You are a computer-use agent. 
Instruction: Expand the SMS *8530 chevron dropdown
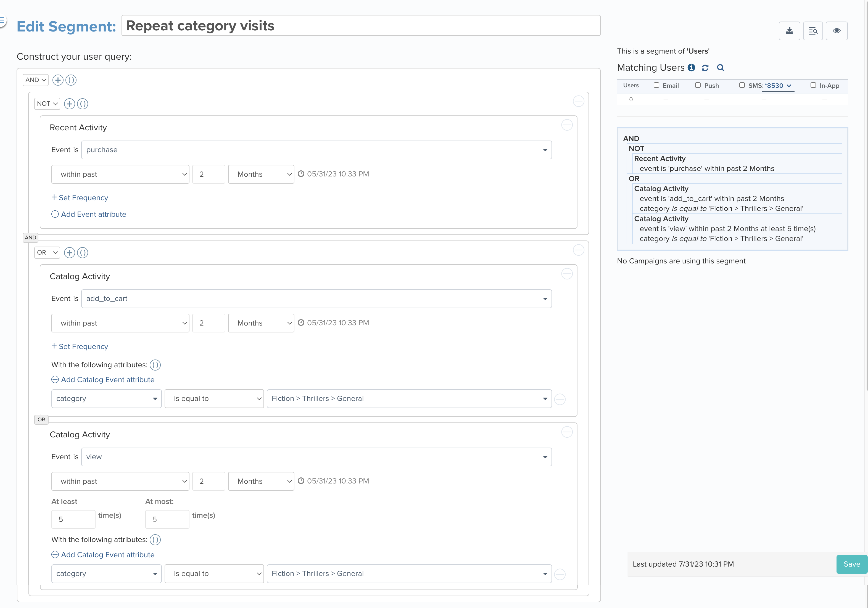(789, 86)
